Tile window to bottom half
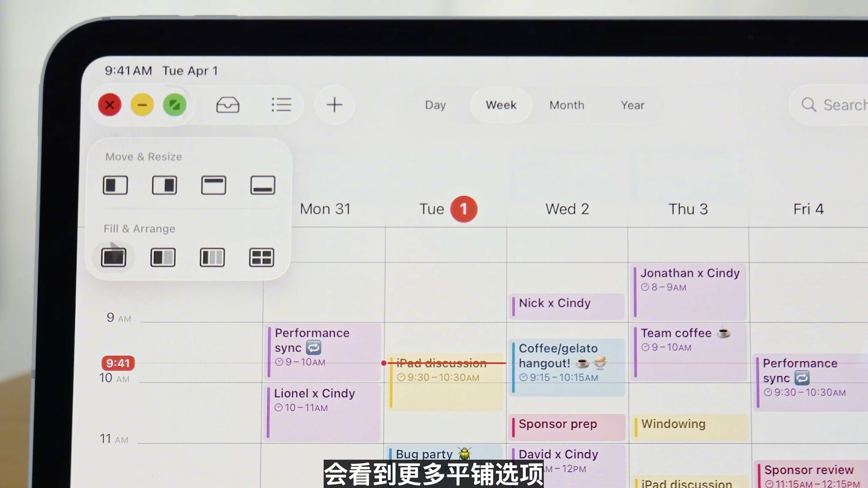This screenshot has height=488, width=868. click(263, 185)
